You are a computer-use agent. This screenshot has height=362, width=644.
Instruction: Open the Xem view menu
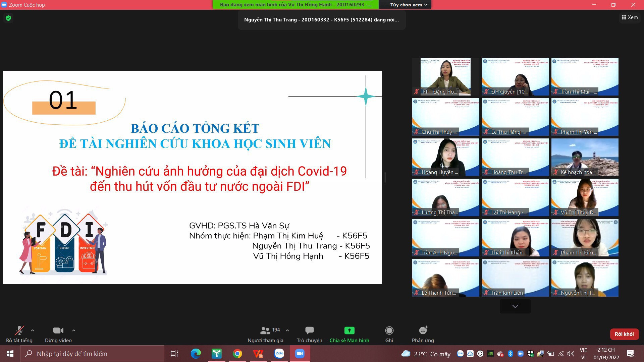click(x=630, y=17)
